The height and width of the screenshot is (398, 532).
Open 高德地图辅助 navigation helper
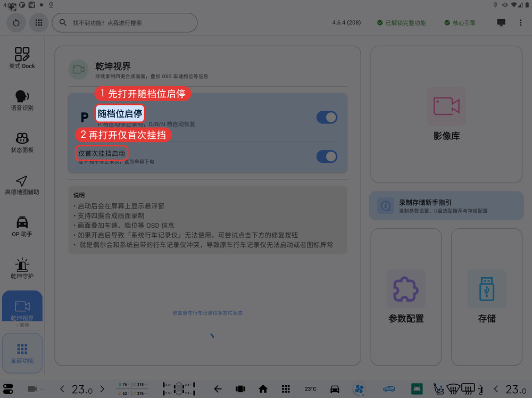(22, 185)
